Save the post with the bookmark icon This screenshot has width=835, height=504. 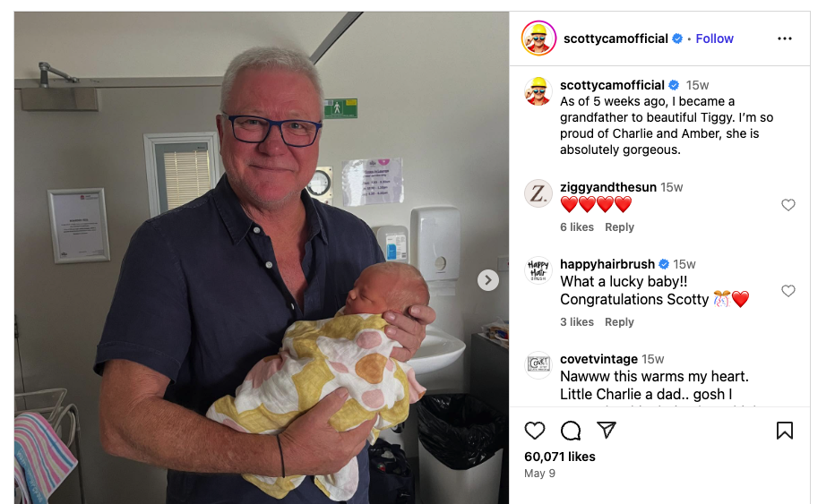785,430
